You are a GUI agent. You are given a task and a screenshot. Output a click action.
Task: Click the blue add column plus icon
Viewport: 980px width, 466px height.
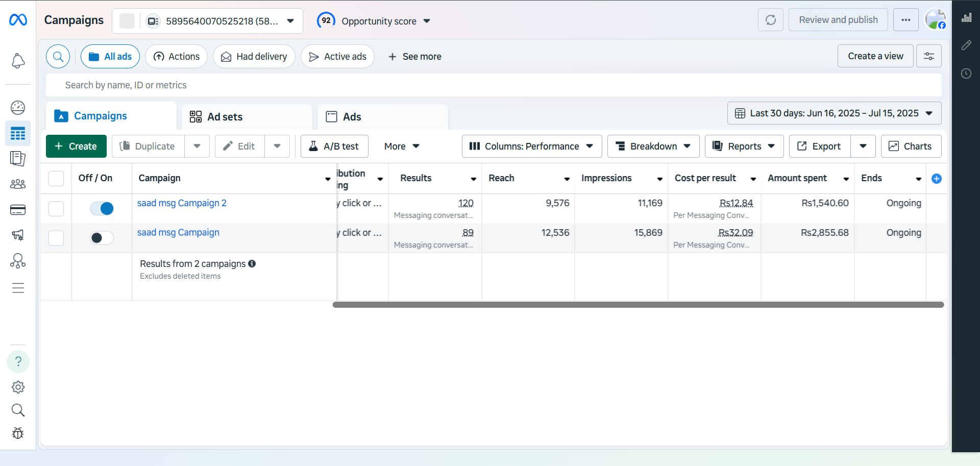pyautogui.click(x=936, y=179)
